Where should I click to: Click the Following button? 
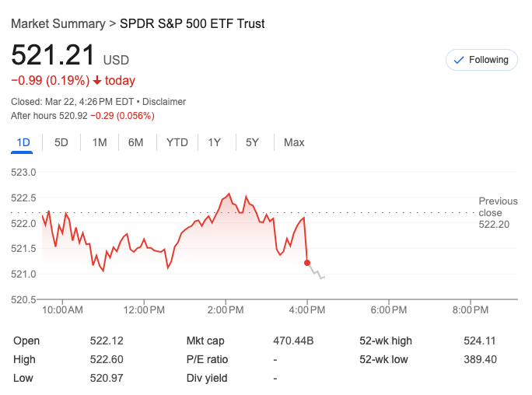[x=481, y=60]
